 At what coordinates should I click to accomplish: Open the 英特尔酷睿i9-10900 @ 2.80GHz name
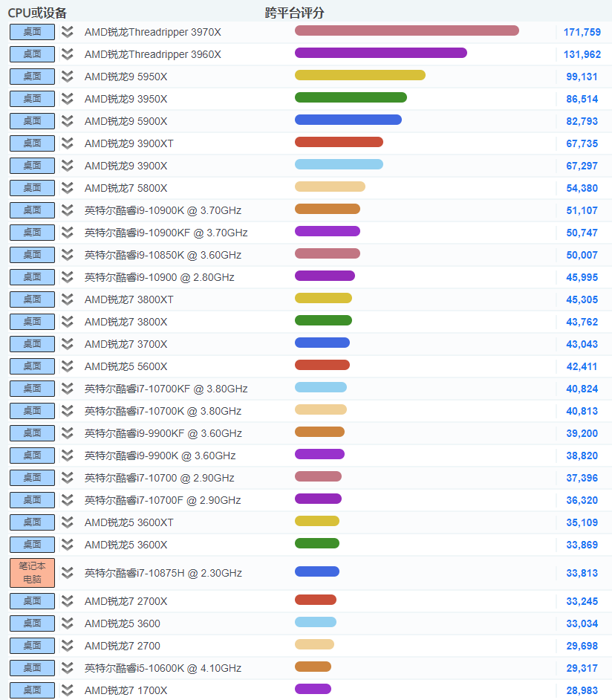(159, 278)
